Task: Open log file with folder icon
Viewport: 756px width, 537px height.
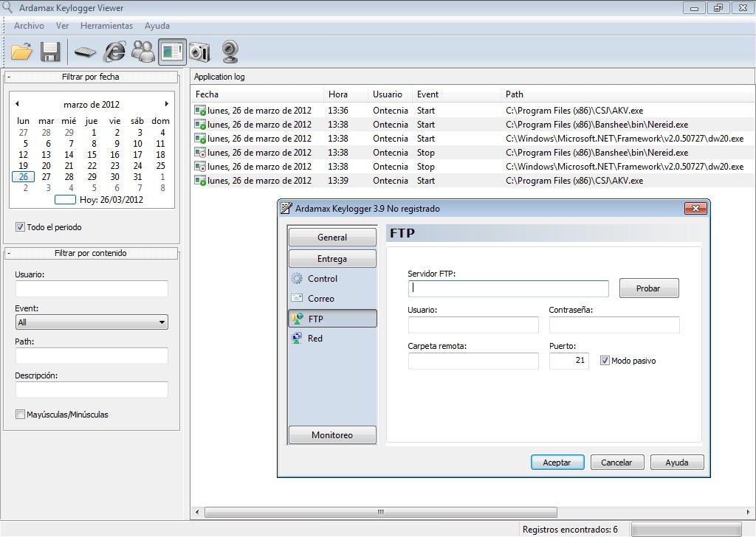Action: [21, 52]
